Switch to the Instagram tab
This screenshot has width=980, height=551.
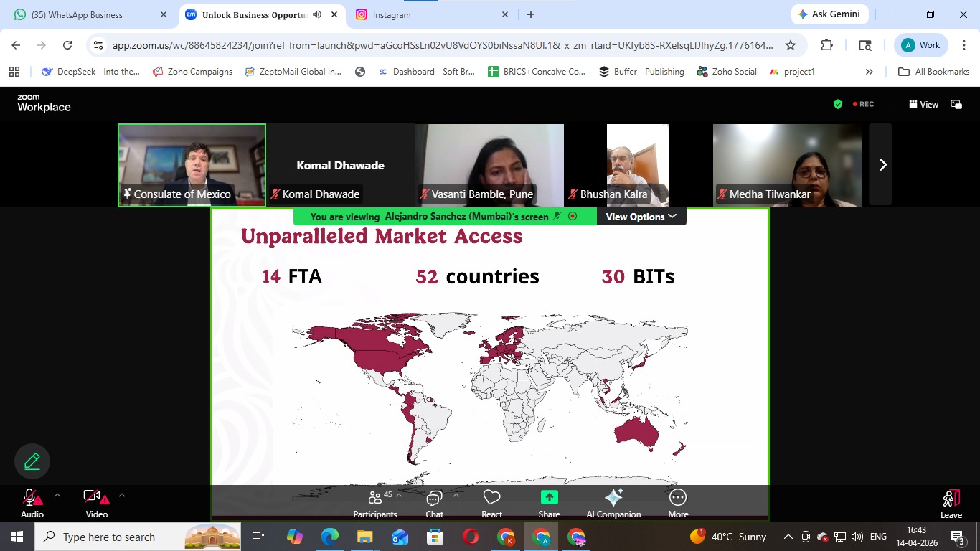click(391, 14)
